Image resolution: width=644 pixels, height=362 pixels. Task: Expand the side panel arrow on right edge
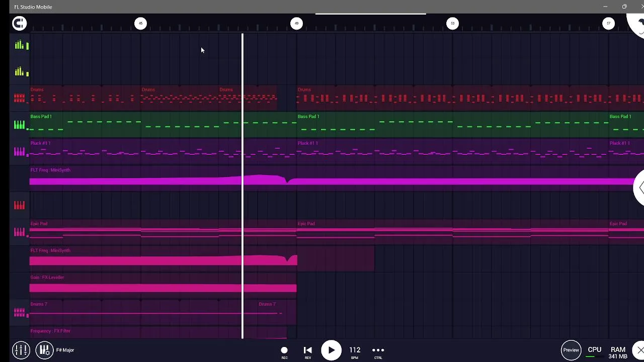coord(639,188)
